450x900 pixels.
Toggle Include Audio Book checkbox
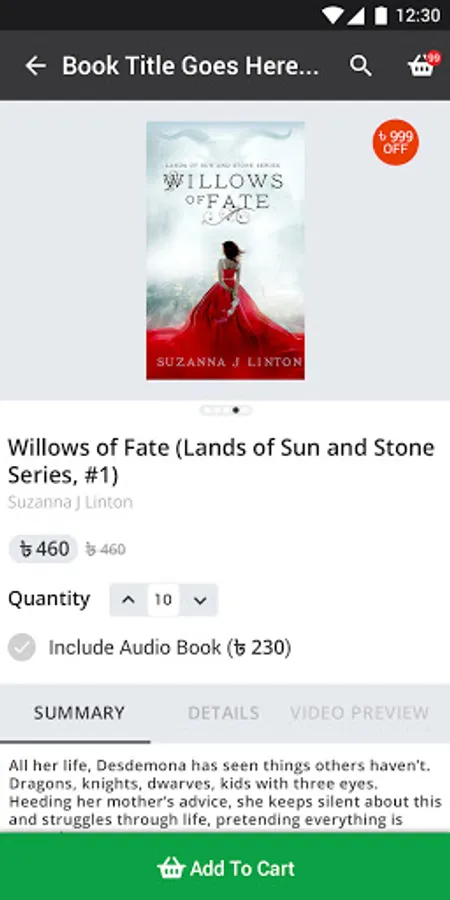point(22,647)
